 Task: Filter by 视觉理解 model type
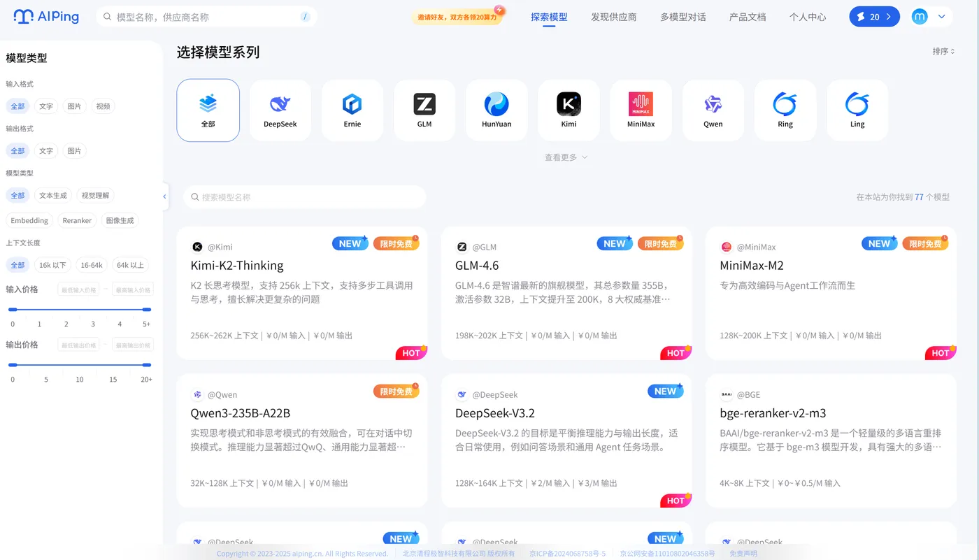(x=95, y=195)
